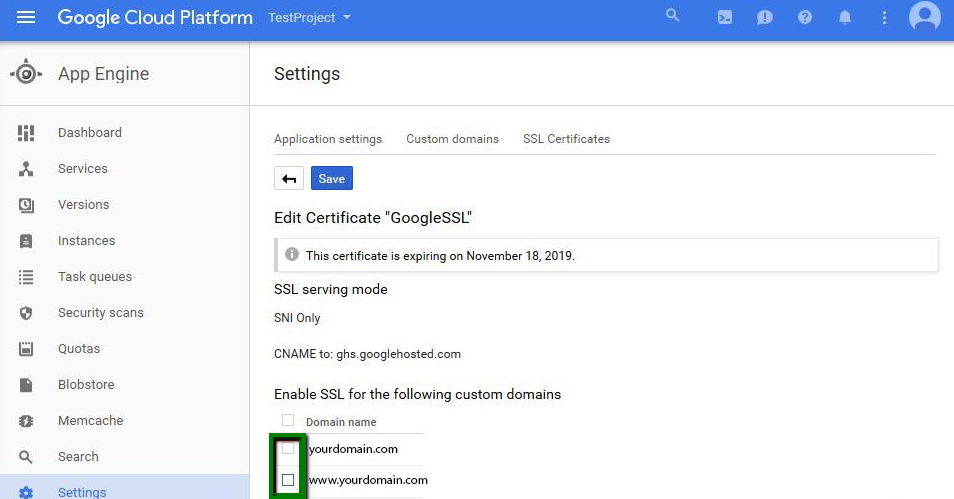Viewport: 954px width, 499px height.
Task: Go back with the arrow button
Action: (x=289, y=178)
